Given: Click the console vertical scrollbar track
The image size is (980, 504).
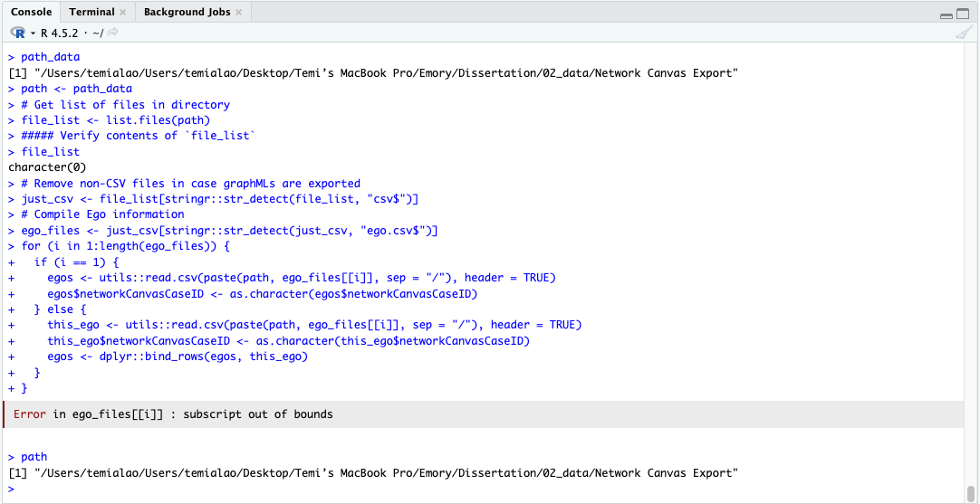Looking at the screenshot, I should (x=972, y=271).
